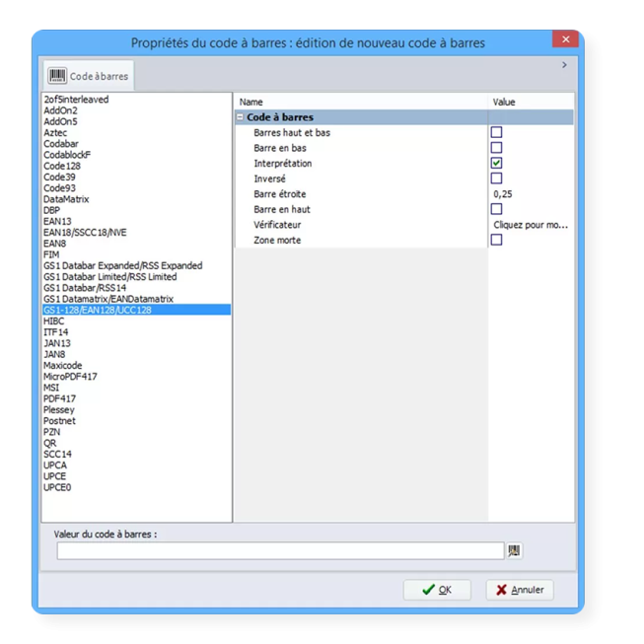This screenshot has height=644, width=644.
Task: Choose Code128 barcode type
Action: click(x=61, y=166)
